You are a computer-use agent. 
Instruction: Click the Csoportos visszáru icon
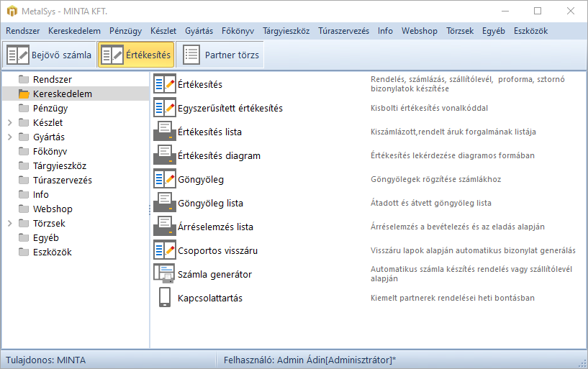click(x=164, y=250)
